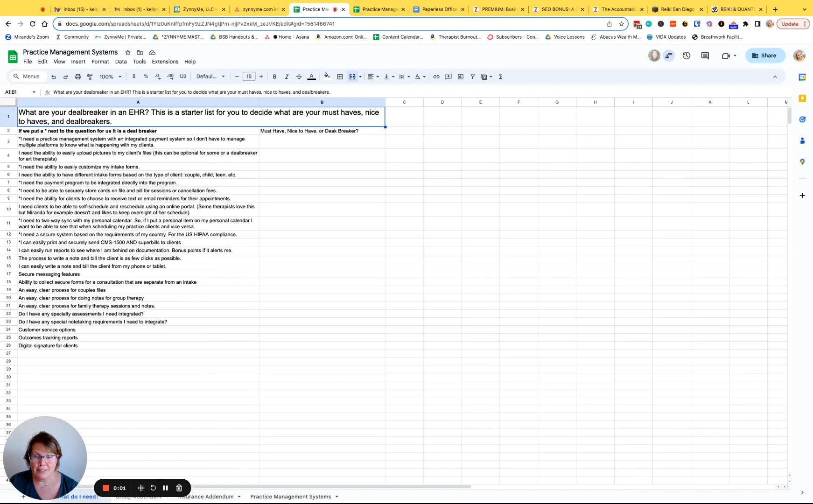The image size is (813, 504).
Task: Toggle bold formatting
Action: [x=274, y=77]
